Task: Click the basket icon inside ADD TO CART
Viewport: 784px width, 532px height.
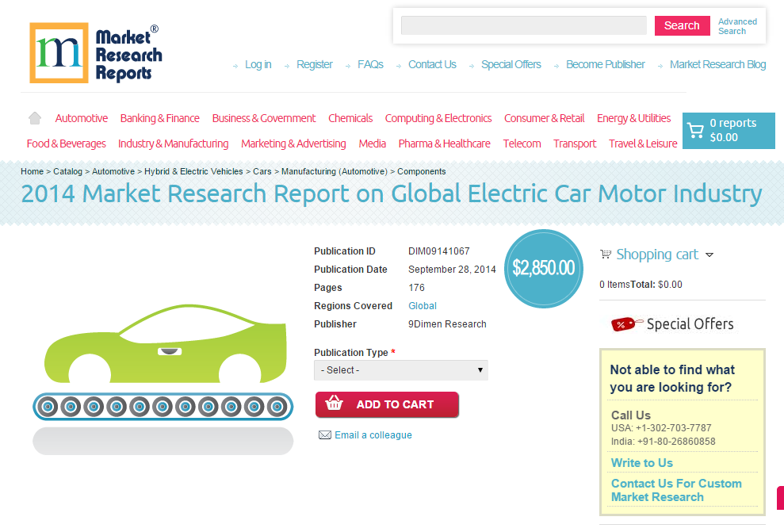Action: pos(336,404)
